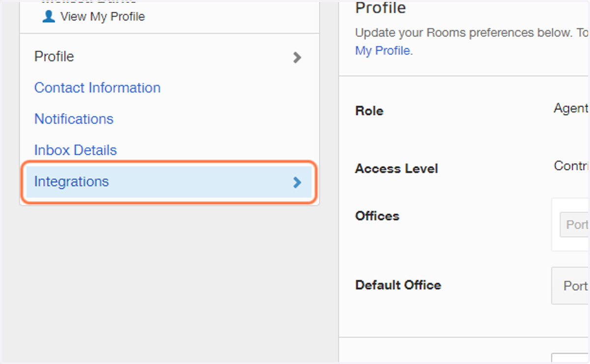Click the Profile page heading
Screen dimensions: 590x364
[381, 8]
